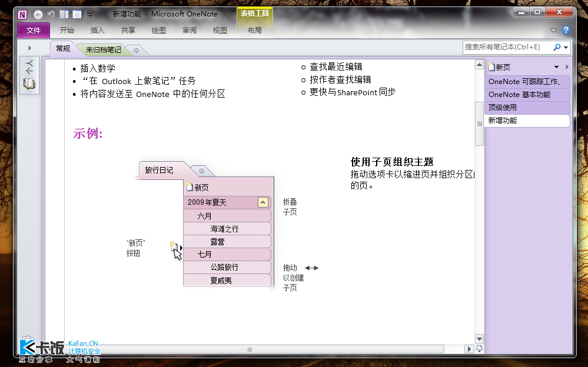The width and height of the screenshot is (588, 367).
Task: Maximize the OneNote window
Action: 537,12
